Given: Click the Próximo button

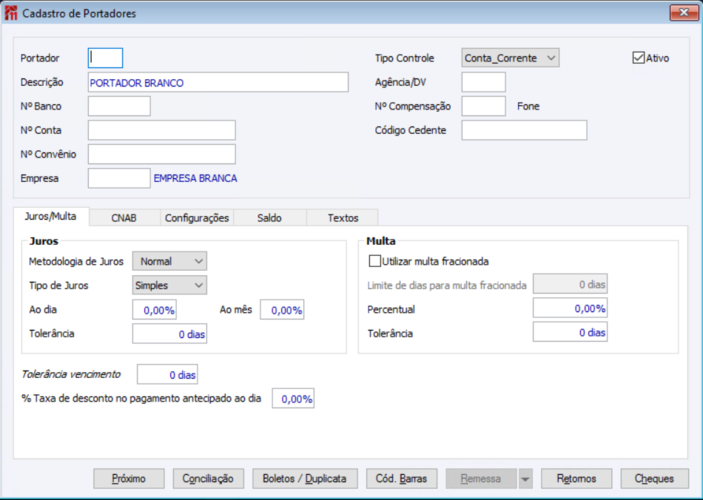Looking at the screenshot, I should [128, 479].
